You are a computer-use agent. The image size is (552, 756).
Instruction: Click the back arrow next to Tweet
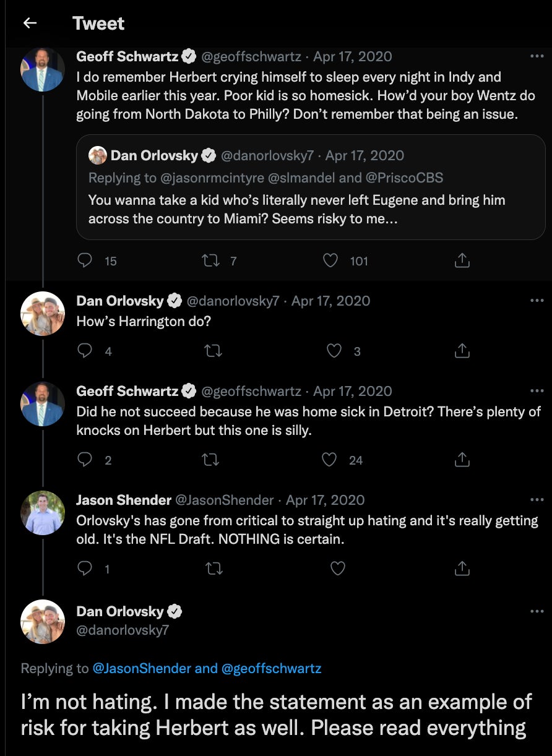coord(30,24)
